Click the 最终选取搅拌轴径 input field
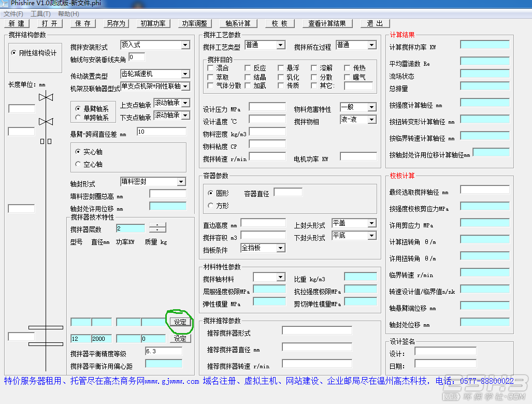Viewport: 532px width, 404px height. click(485, 190)
